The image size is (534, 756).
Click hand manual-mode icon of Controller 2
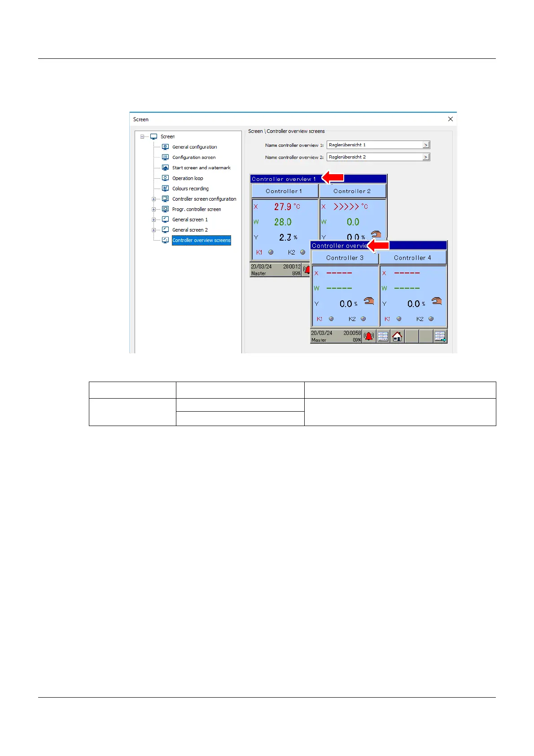tap(376, 234)
